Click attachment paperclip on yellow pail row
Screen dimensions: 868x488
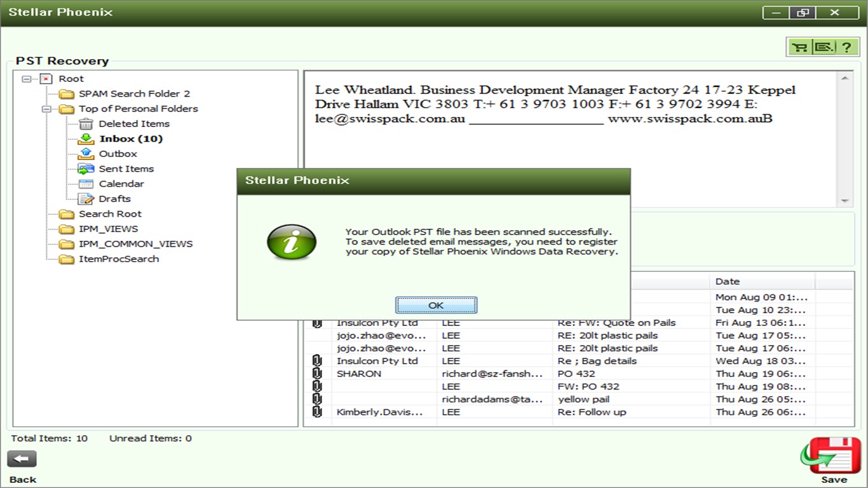[x=317, y=399]
